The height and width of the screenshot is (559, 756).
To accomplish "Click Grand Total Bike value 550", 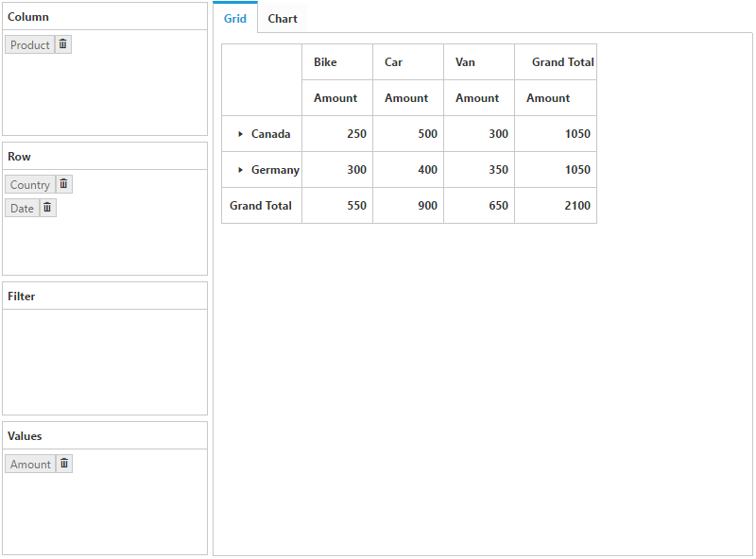I will tap(337, 206).
